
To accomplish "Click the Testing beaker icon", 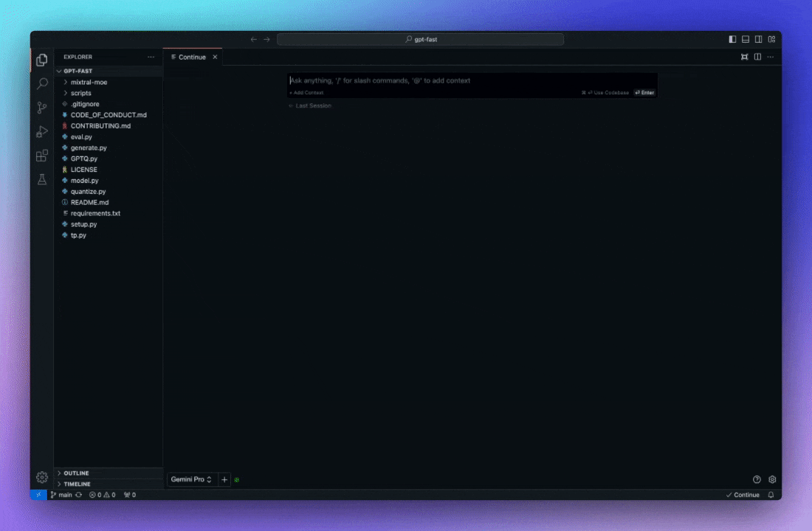I will (x=42, y=179).
